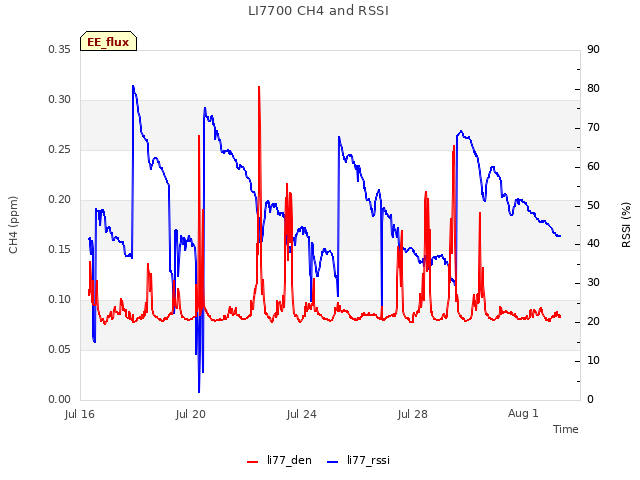Click the 0.10 left axis value
This screenshot has height=480, width=640.
pos(60,300)
